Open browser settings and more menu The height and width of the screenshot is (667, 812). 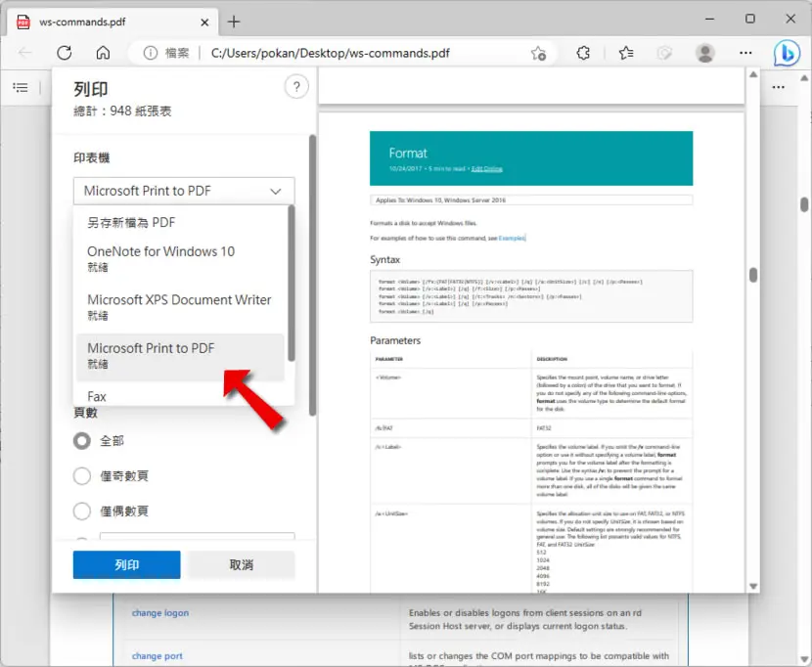745,53
